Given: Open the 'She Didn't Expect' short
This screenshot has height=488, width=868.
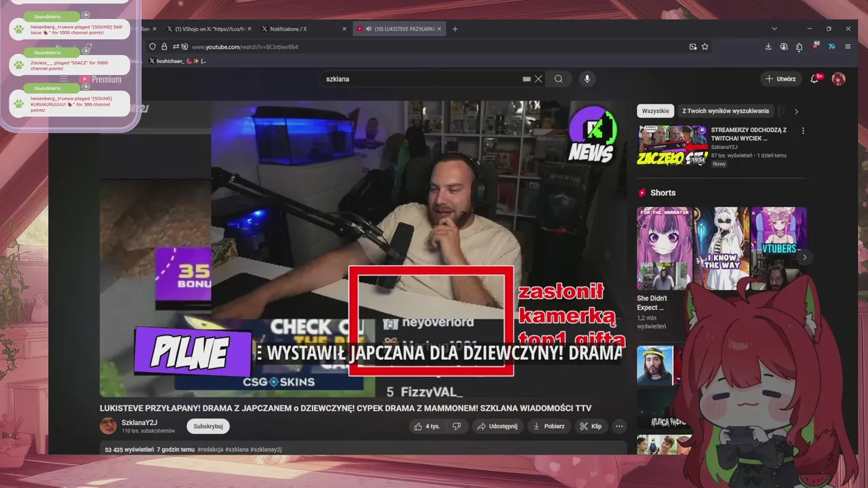Looking at the screenshot, I should point(665,249).
